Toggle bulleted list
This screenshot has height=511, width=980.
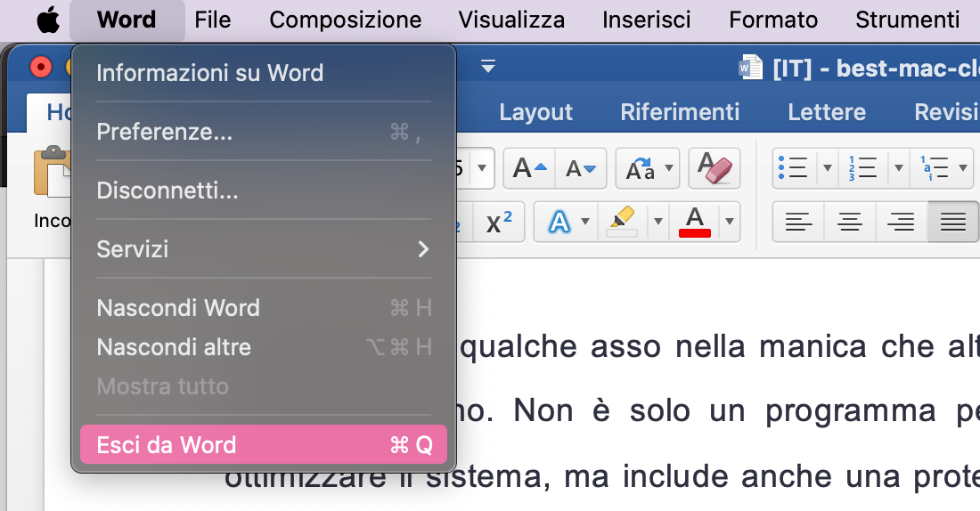tap(794, 168)
